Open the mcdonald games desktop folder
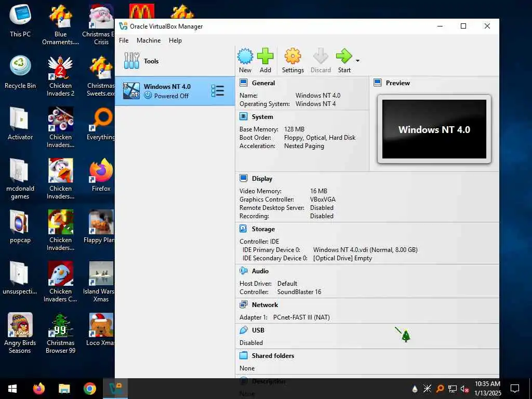532x399 pixels. coord(20,179)
